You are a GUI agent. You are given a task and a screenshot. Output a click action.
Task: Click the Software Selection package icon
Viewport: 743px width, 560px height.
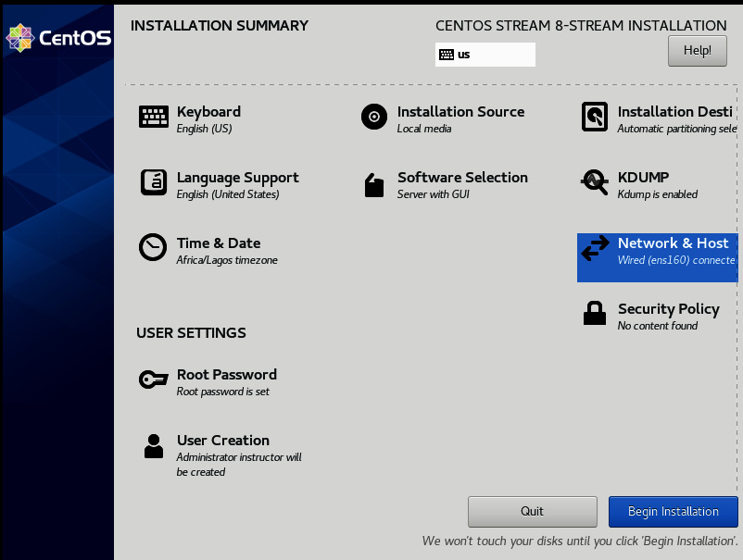coord(374,184)
